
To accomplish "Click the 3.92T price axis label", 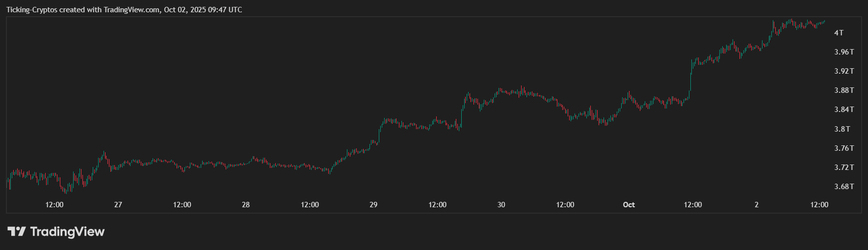I will [x=844, y=71].
